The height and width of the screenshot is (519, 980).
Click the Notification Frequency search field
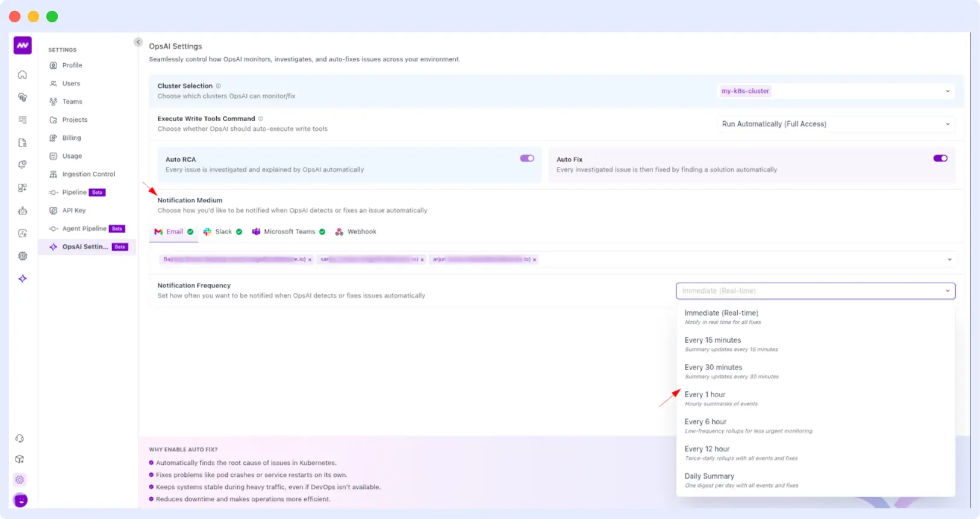tap(807, 291)
